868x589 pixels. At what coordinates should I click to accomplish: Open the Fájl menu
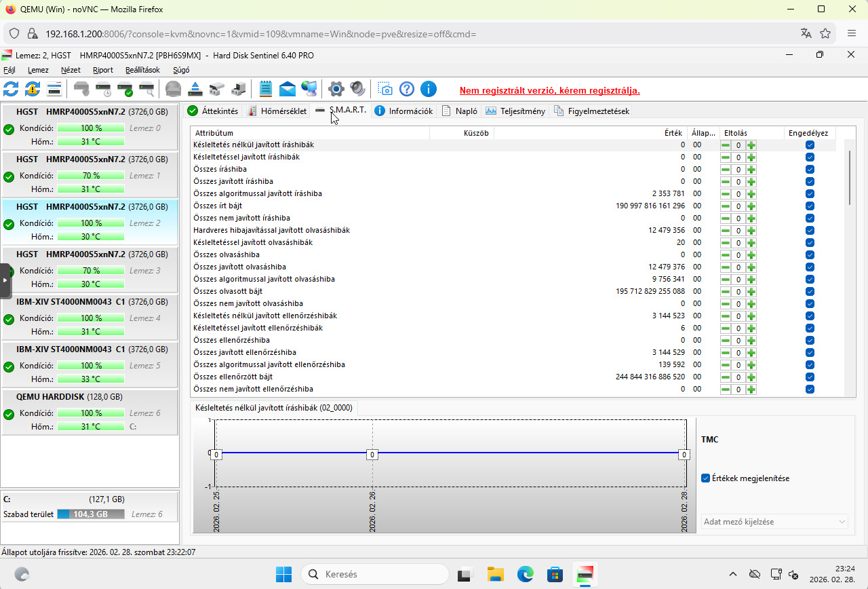[x=9, y=70]
